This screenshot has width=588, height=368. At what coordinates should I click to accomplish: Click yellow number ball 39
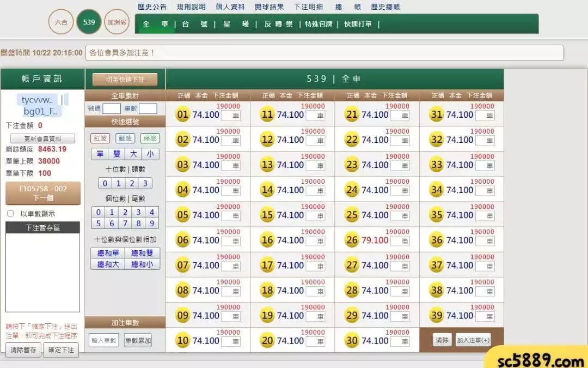pyautogui.click(x=437, y=316)
